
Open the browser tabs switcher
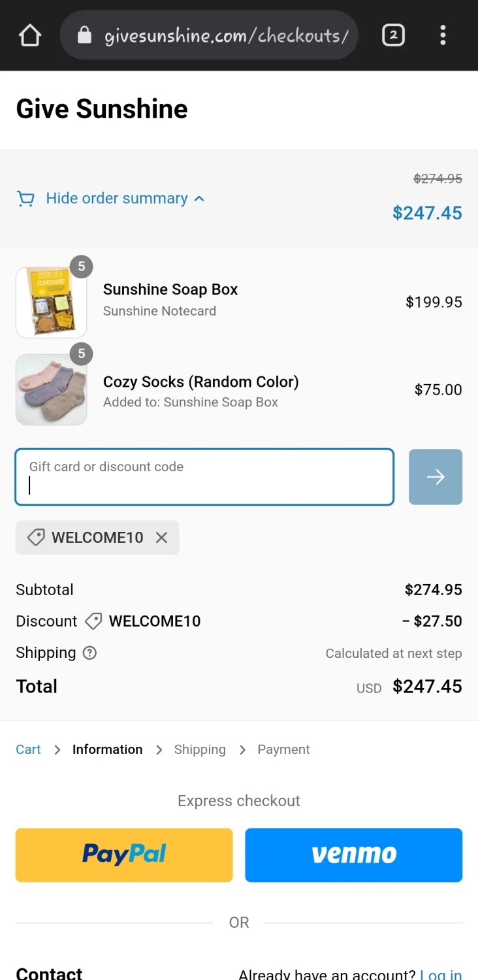tap(393, 35)
